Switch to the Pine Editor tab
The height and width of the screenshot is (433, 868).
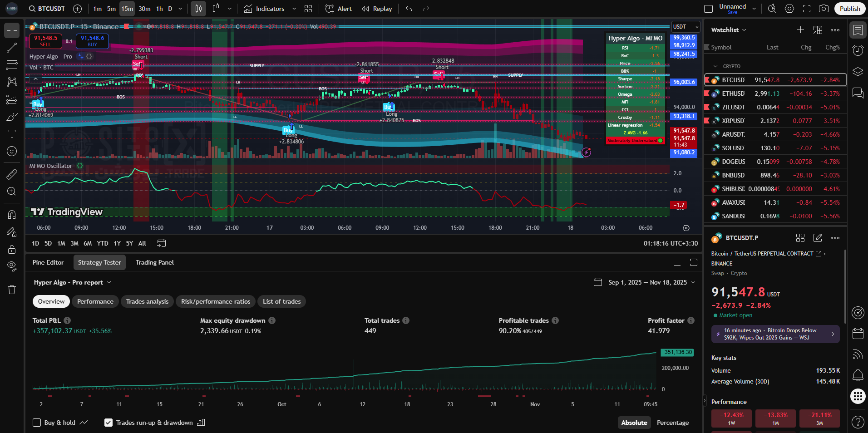[48, 262]
